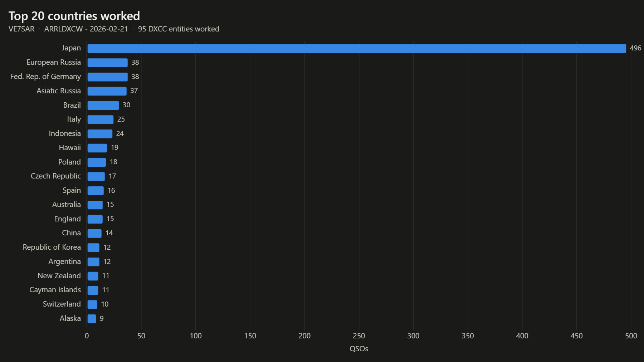Click the 'Australia' country label
The width and height of the screenshot is (644, 362).
point(67,205)
